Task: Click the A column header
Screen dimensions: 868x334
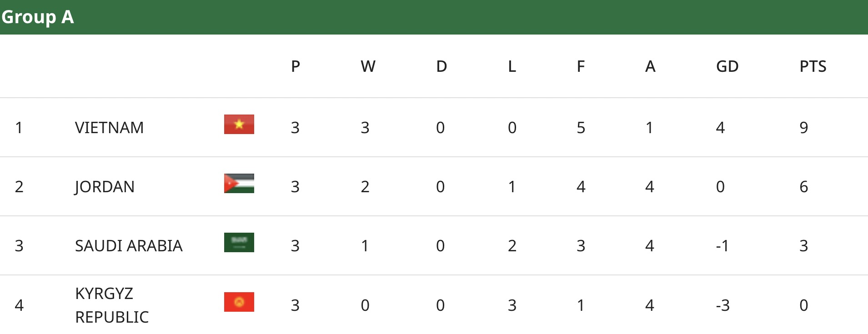Action: pos(650,67)
